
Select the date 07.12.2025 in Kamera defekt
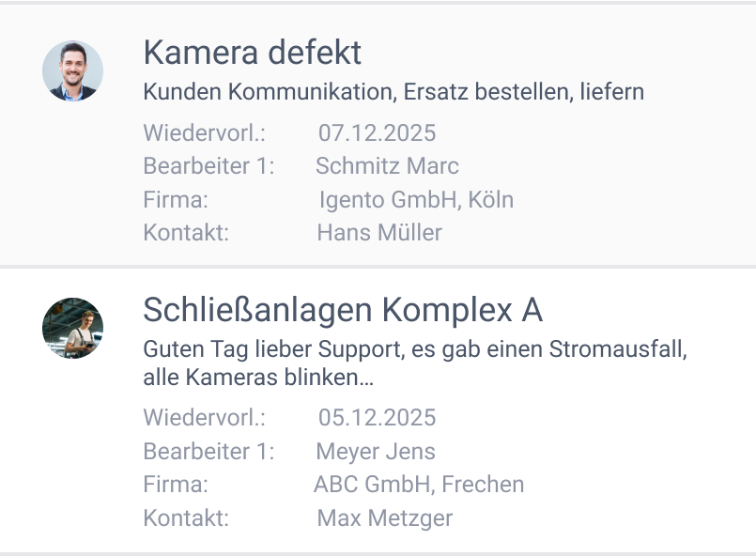point(376,133)
